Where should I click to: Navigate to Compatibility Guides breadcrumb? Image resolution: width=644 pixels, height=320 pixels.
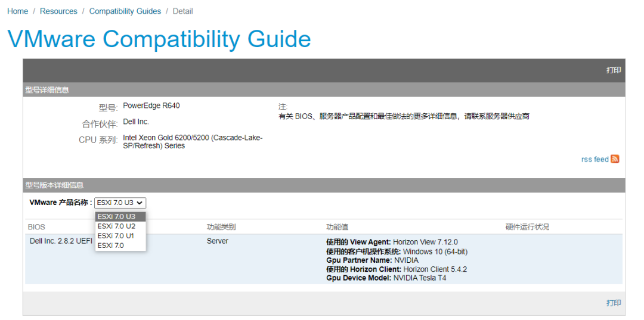tap(125, 11)
